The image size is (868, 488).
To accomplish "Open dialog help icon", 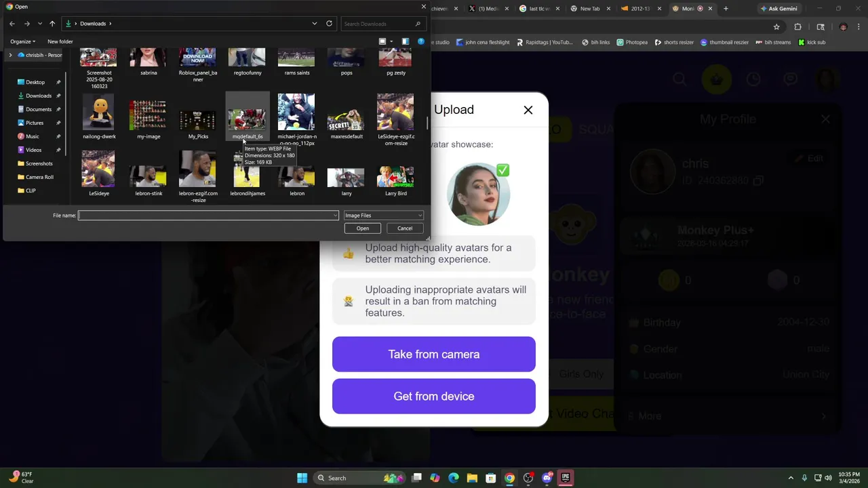I will click(x=421, y=41).
